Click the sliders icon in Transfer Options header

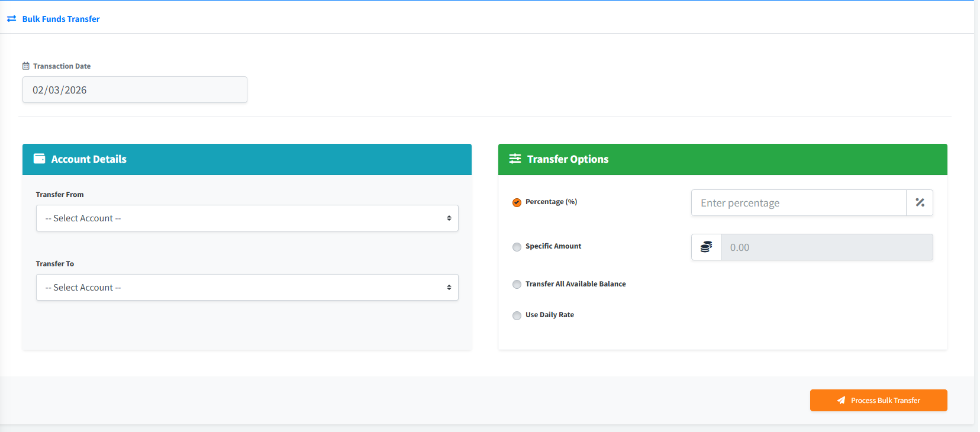tap(515, 159)
